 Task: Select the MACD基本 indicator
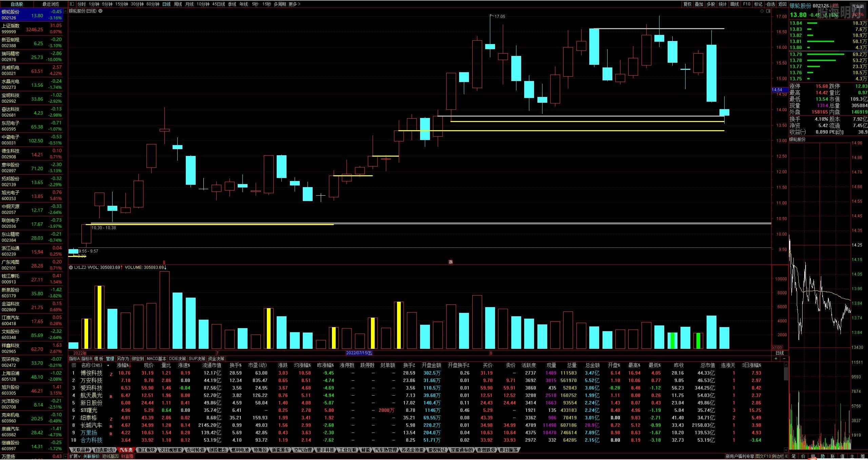click(x=156, y=359)
